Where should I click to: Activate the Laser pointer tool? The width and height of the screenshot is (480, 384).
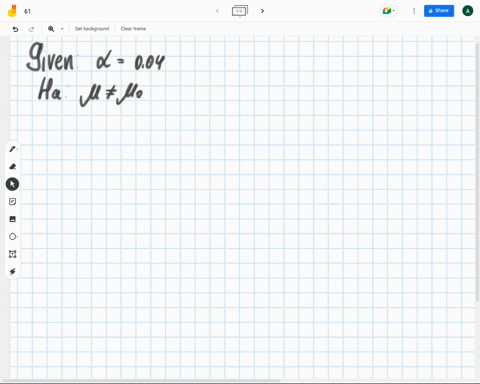pos(12,271)
